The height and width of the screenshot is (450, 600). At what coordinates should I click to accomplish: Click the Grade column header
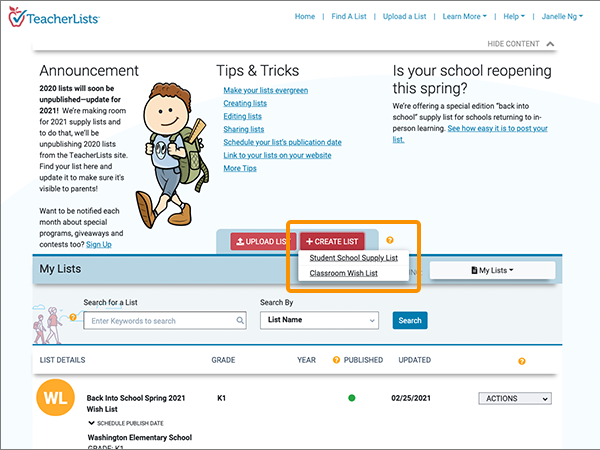(x=223, y=360)
